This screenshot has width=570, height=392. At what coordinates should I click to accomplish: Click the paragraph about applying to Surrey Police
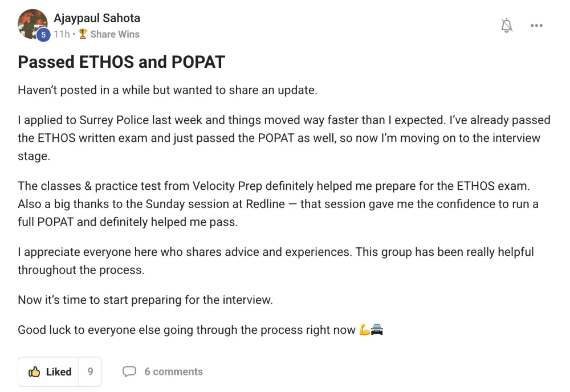pyautogui.click(x=283, y=138)
